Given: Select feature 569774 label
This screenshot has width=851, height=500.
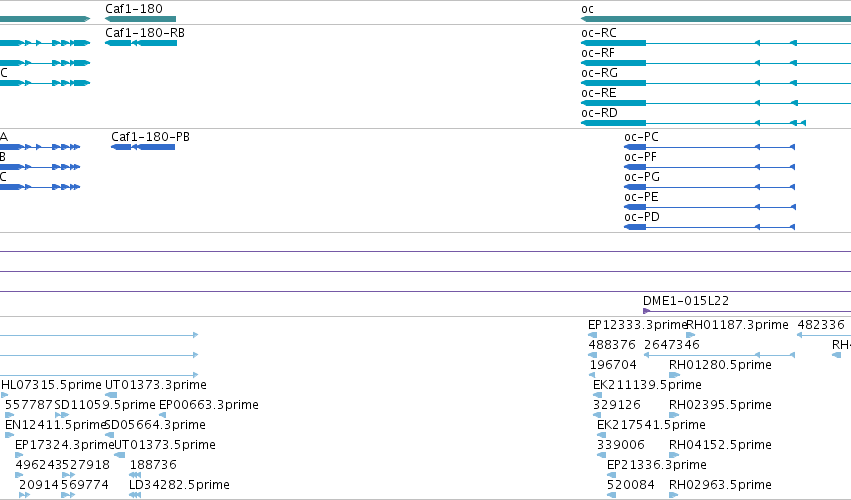Looking at the screenshot, I should [85, 485].
